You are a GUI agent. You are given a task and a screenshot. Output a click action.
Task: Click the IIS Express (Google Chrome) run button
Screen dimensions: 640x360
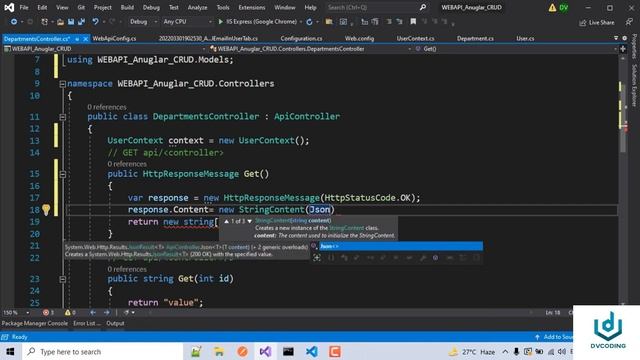(x=258, y=22)
